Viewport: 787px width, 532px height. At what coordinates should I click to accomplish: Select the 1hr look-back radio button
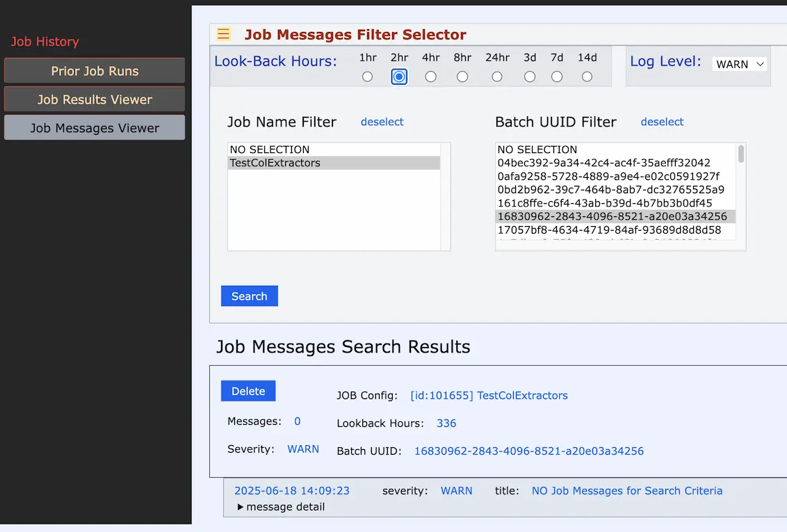click(367, 76)
